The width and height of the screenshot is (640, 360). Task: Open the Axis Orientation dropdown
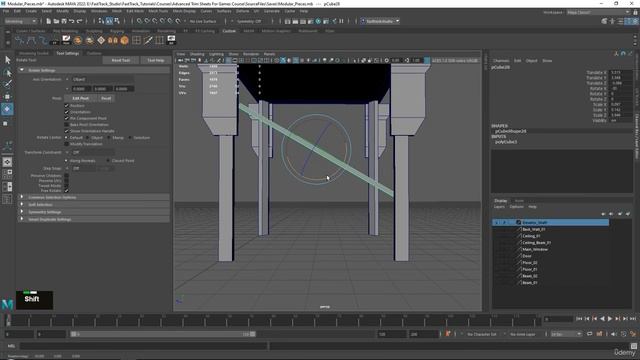coord(102,79)
